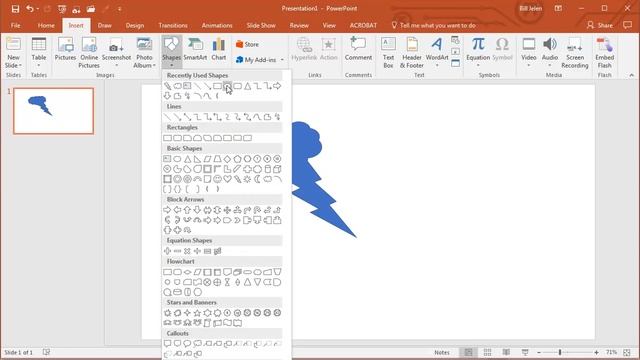This screenshot has height=360, width=640.
Task: Open the WordArt styles dropdown
Action: click(437, 65)
